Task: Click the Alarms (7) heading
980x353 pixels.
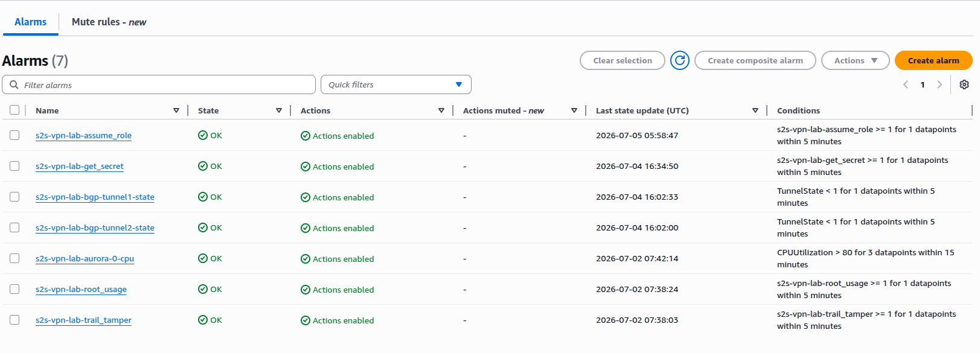Action: [35, 61]
